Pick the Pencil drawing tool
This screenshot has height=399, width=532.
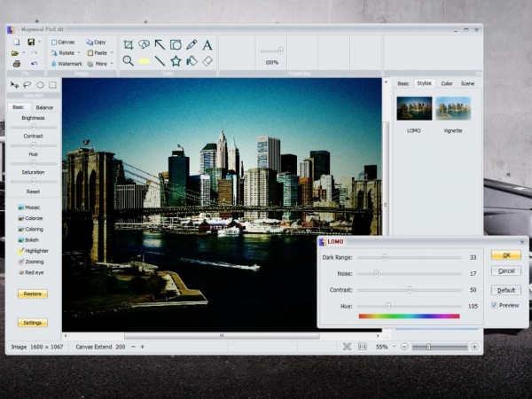(x=192, y=44)
